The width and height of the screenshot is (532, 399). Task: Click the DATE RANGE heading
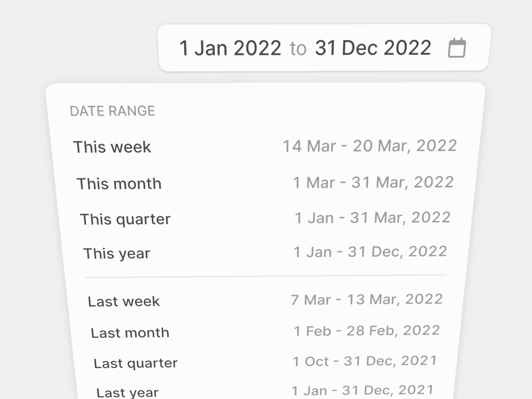click(112, 111)
